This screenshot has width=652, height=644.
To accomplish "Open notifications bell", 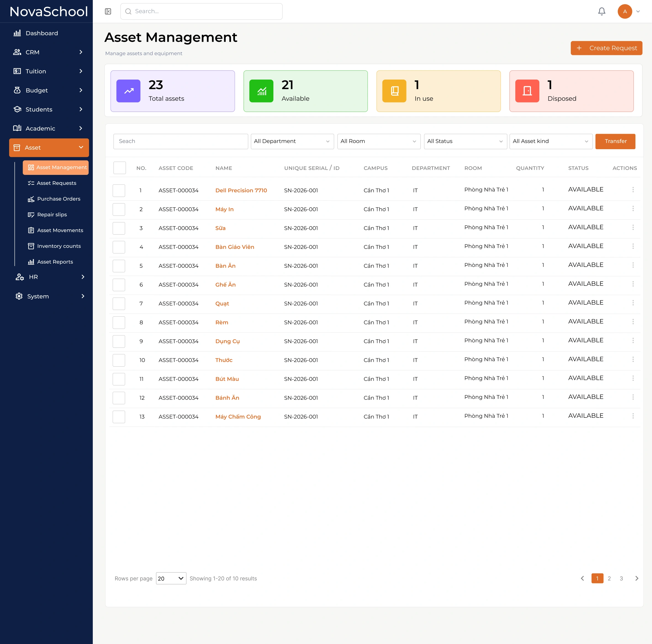I will (602, 12).
